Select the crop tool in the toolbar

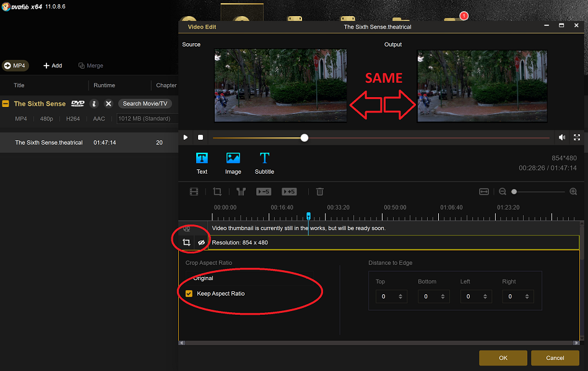click(x=217, y=192)
